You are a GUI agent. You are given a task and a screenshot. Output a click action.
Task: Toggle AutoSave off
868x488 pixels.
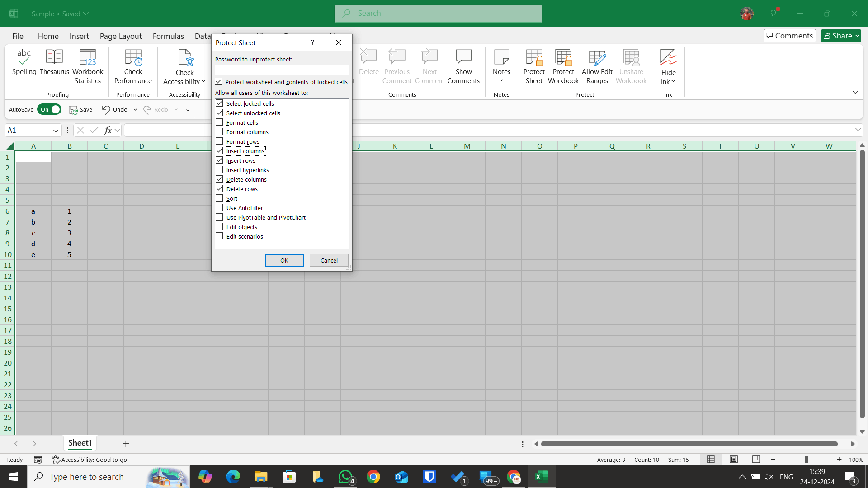(x=49, y=109)
